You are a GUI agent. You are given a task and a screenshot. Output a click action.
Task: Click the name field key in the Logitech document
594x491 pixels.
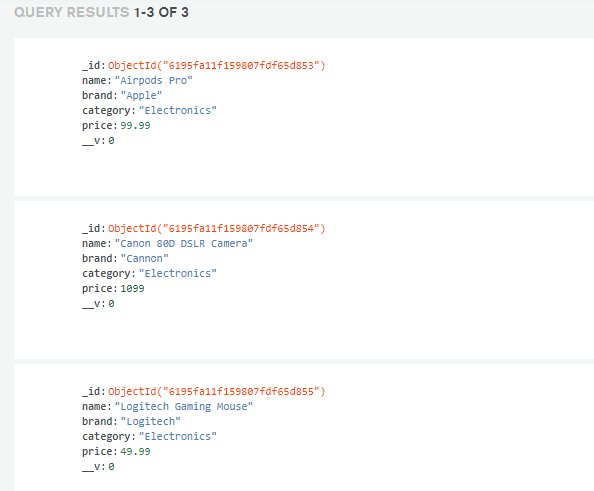pyautogui.click(x=96, y=407)
